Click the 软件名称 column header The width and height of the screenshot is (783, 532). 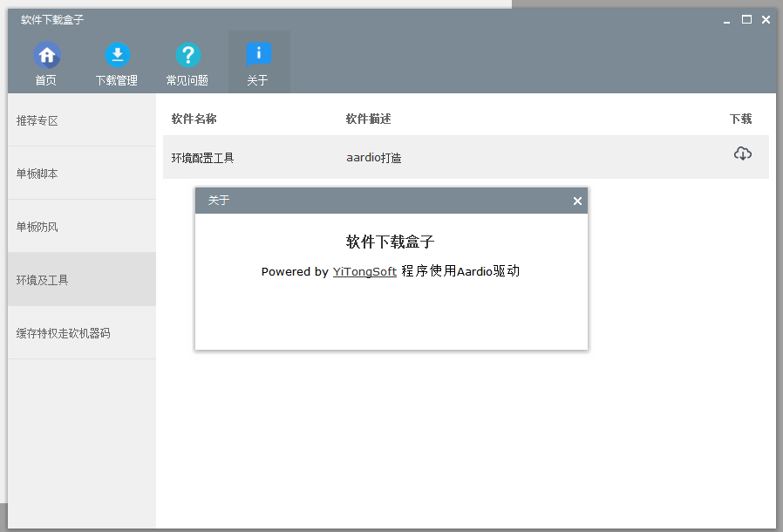click(194, 119)
